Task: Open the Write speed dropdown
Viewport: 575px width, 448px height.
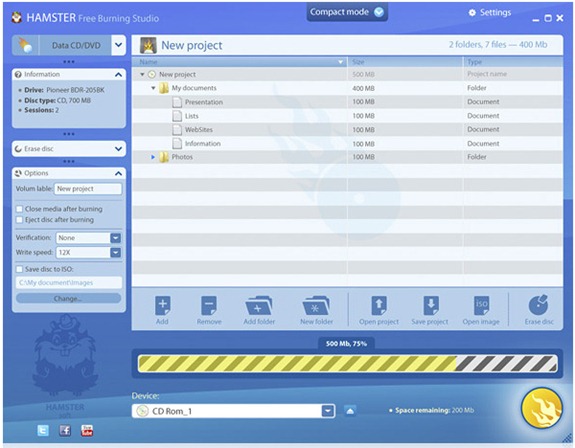Action: (x=115, y=253)
